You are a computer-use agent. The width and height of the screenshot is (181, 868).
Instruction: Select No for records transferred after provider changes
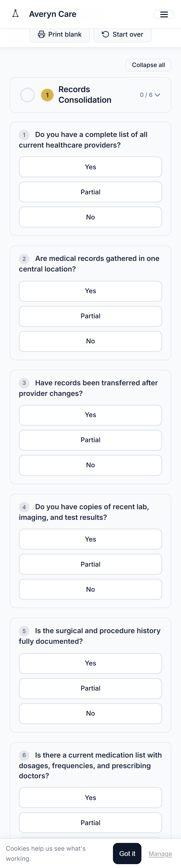pos(90,465)
